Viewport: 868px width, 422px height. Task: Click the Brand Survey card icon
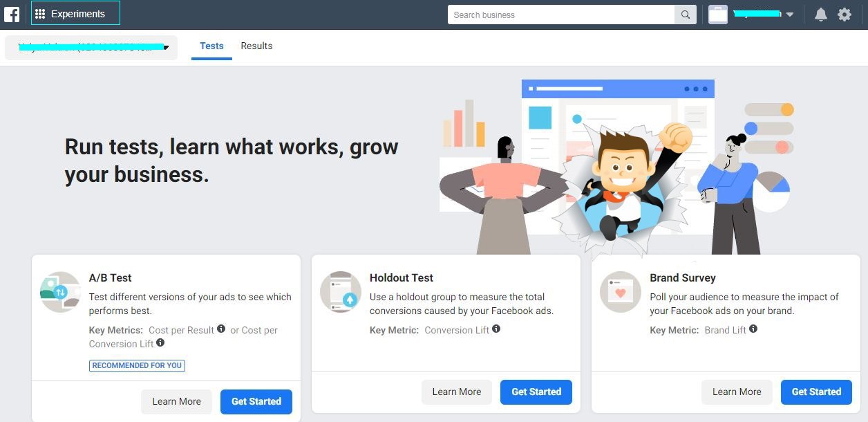(621, 291)
